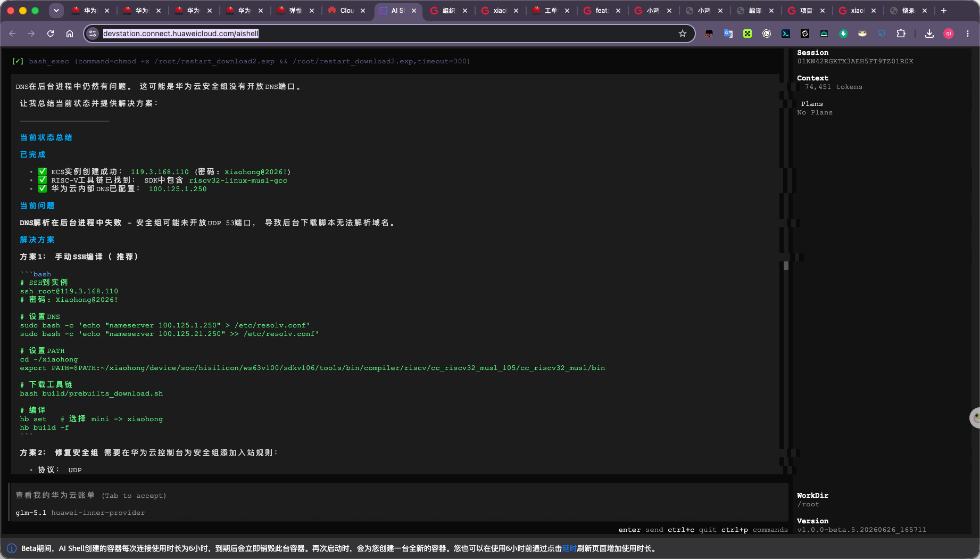The image size is (980, 559).
Task: Open the pink profile avatar menu
Action: (949, 34)
